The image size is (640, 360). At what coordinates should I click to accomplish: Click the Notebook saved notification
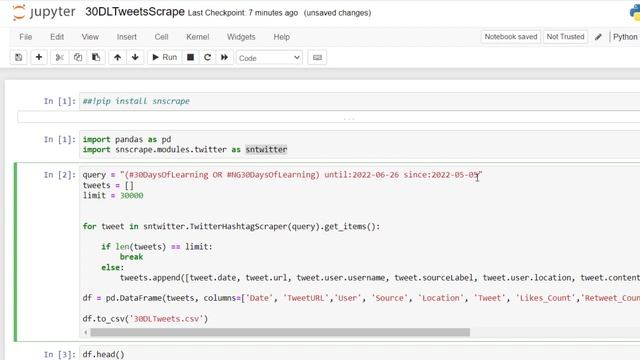(x=511, y=37)
